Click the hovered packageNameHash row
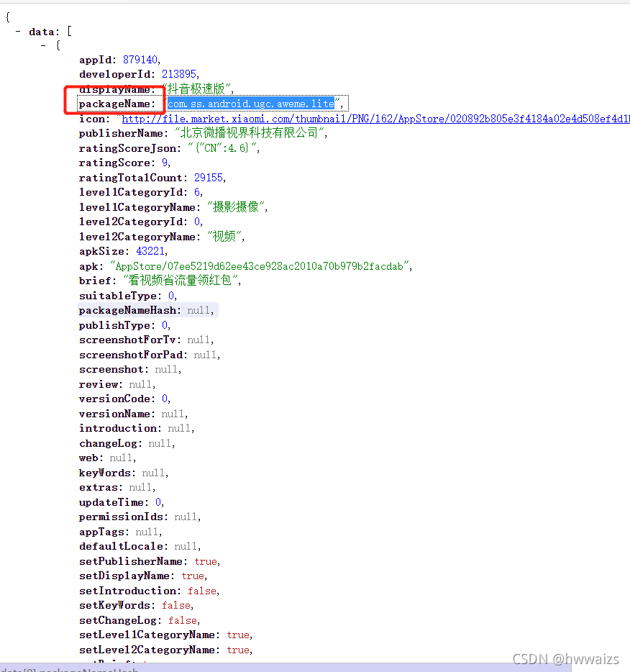 pyautogui.click(x=148, y=310)
